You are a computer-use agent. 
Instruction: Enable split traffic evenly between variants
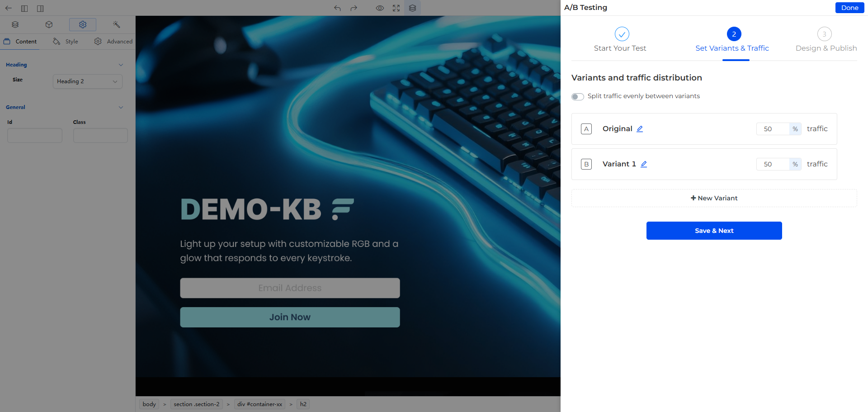[577, 96]
